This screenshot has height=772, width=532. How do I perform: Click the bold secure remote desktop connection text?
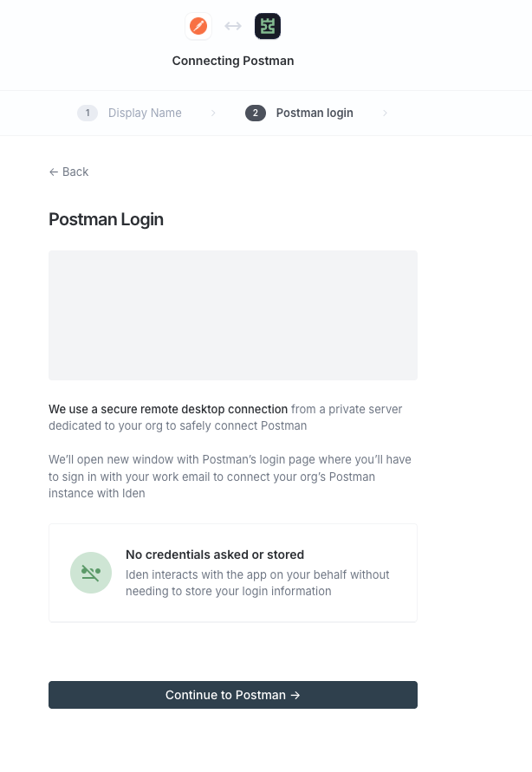168,409
